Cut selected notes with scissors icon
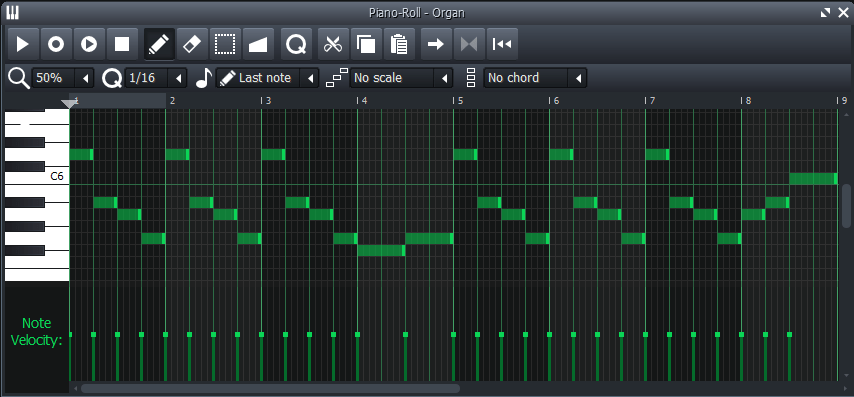Screen dimensions: 854x397 coord(333,44)
